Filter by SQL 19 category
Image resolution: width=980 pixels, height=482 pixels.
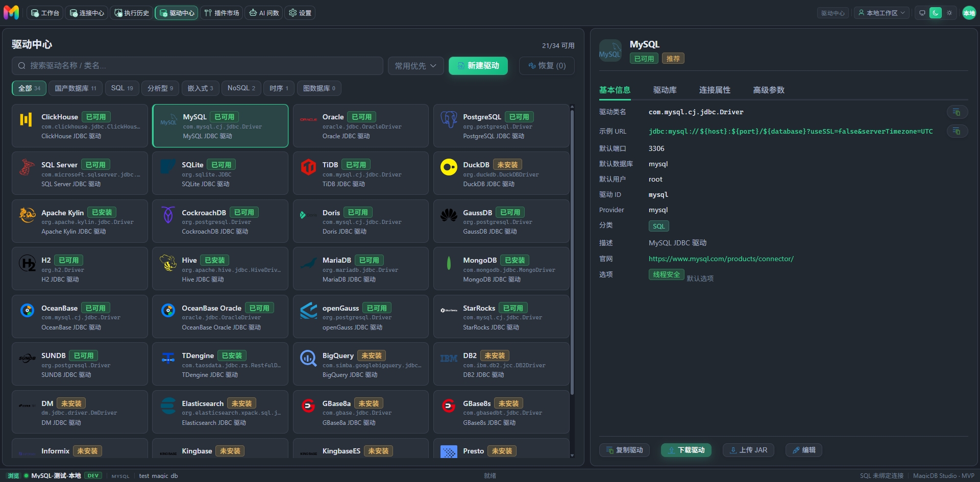pyautogui.click(x=122, y=88)
